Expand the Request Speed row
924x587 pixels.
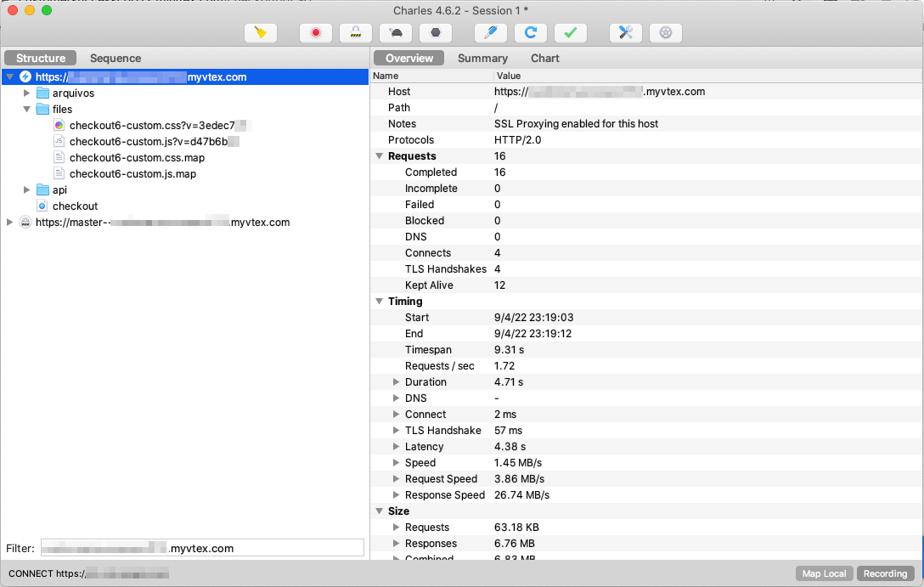(396, 478)
